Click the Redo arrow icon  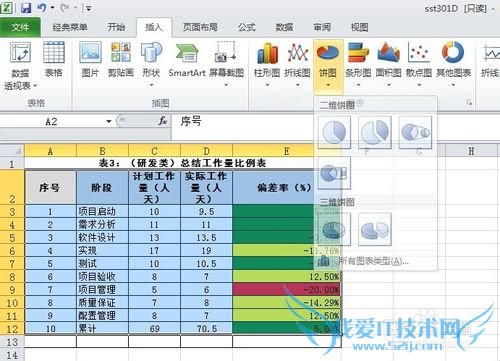[65, 7]
